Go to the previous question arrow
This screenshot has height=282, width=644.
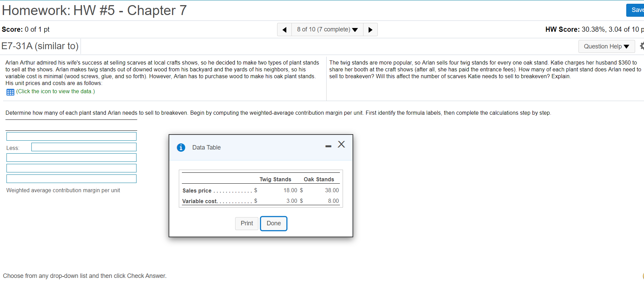pos(284,30)
